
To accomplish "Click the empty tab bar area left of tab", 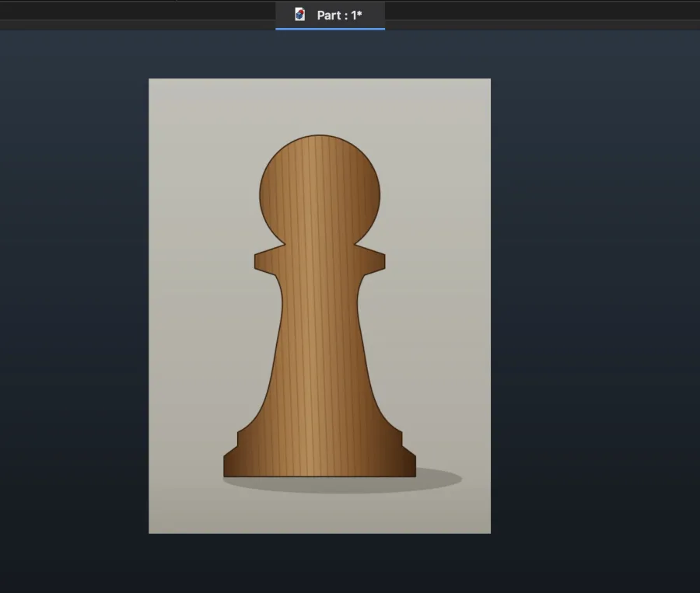I will pos(138,11).
